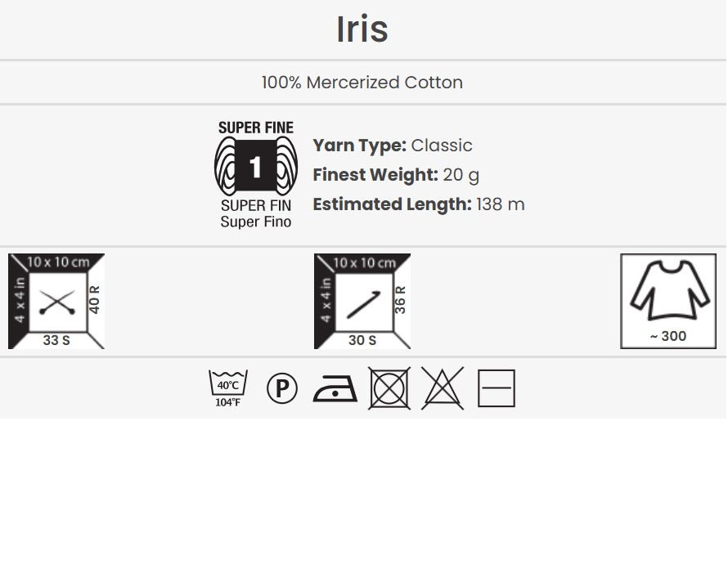Screen dimensions: 728x587
Task: Select the do-not-tumble-dry symbol
Action: click(x=391, y=387)
